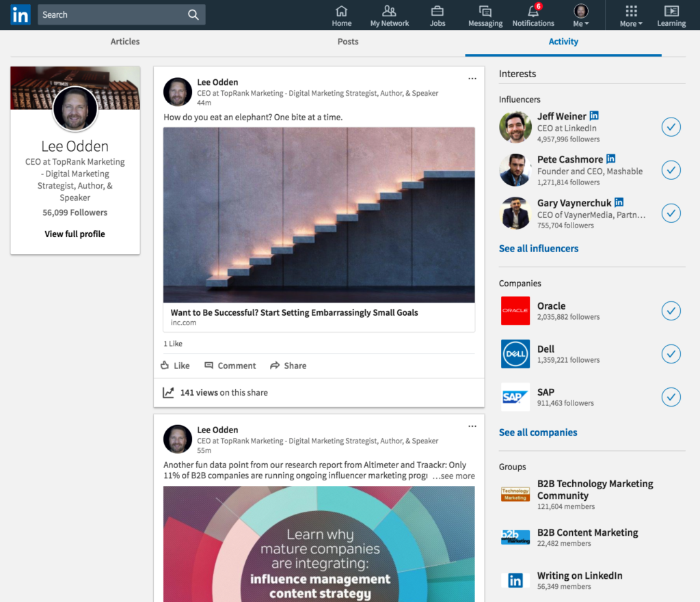Screen dimensions: 700x602
Task: Click author avatar on 55m post
Action: point(178,439)
